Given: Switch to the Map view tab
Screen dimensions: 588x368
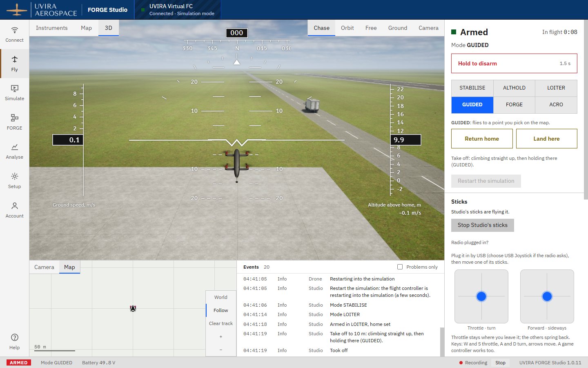Looking at the screenshot, I should (x=86, y=28).
